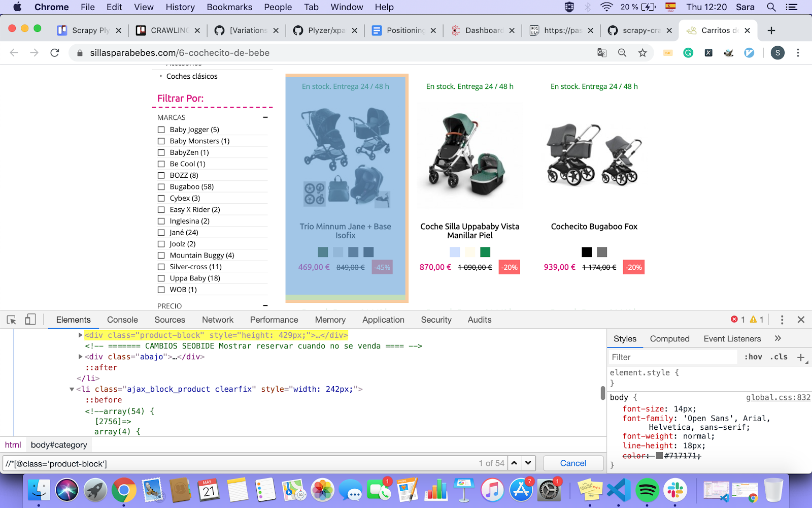Check the Jané (24) brand filter

click(161, 233)
